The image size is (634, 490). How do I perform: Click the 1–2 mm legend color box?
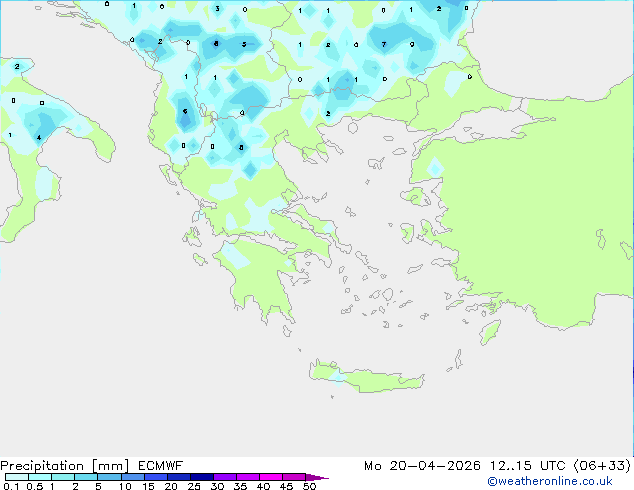pyautogui.click(x=63, y=477)
